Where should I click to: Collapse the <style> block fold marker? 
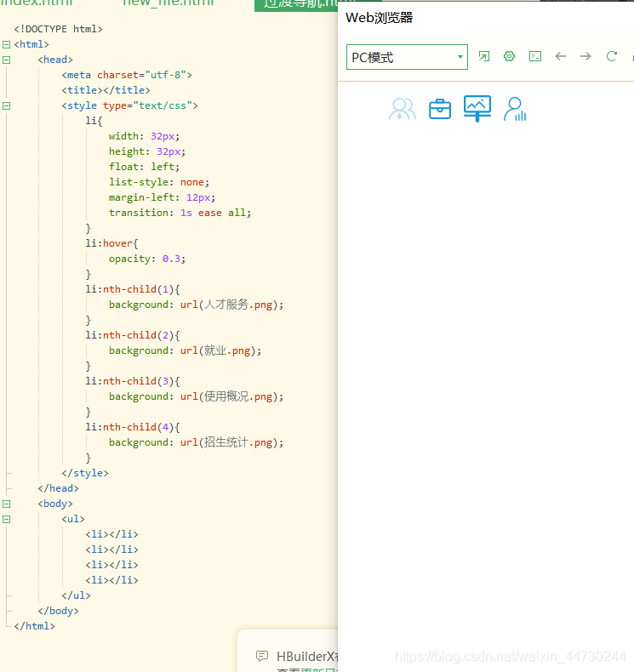click(7, 105)
